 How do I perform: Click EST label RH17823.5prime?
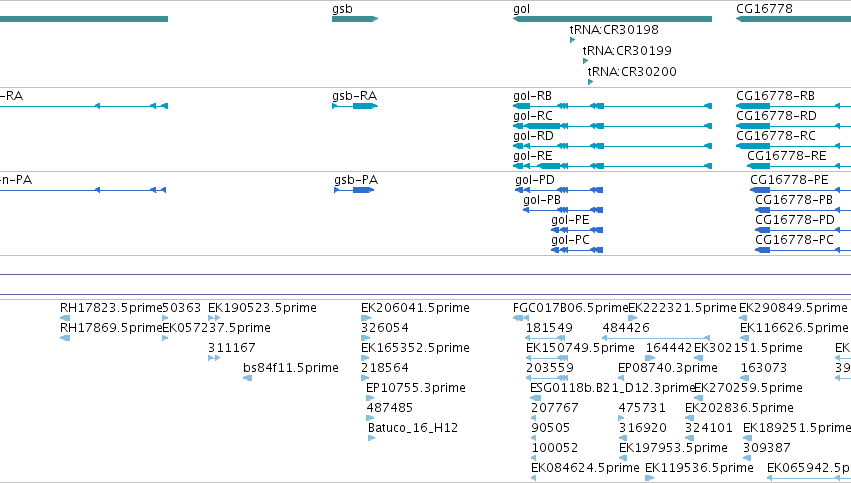[x=111, y=308]
